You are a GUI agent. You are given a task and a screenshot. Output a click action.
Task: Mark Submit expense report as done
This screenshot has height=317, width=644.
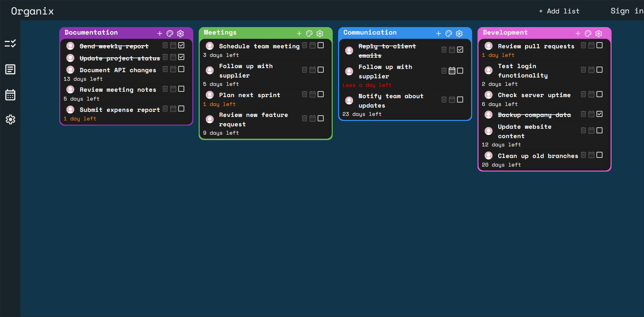[x=181, y=109]
